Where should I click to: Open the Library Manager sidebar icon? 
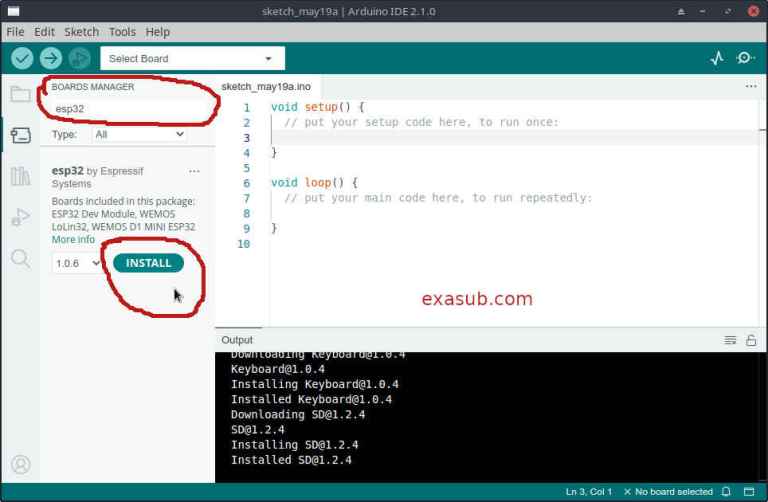coord(21,176)
